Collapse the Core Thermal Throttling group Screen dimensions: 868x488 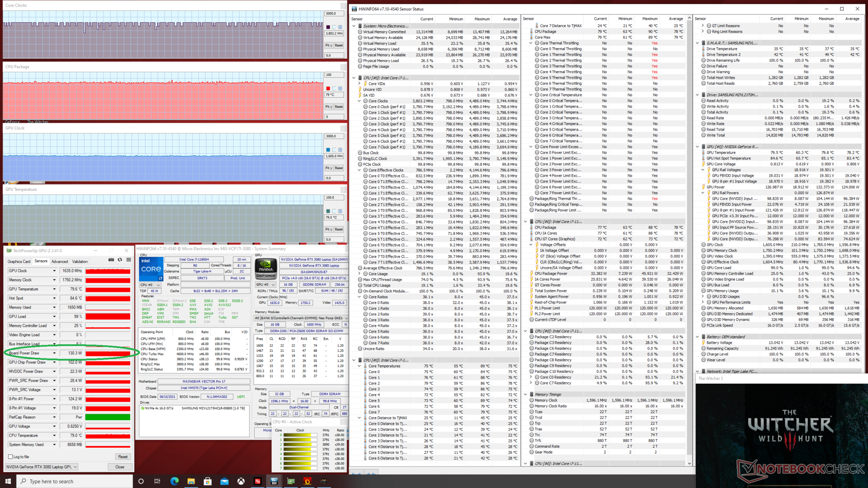tap(531, 43)
